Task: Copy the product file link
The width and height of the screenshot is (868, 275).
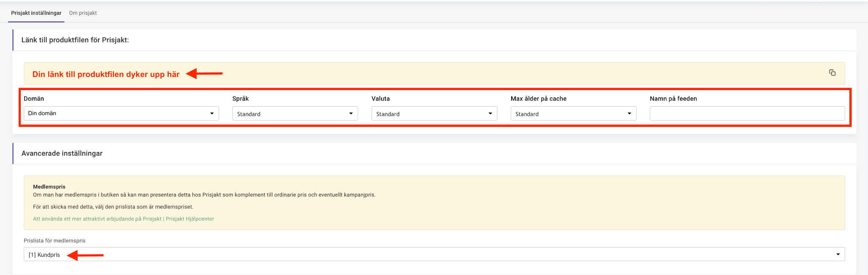Action: coord(832,73)
